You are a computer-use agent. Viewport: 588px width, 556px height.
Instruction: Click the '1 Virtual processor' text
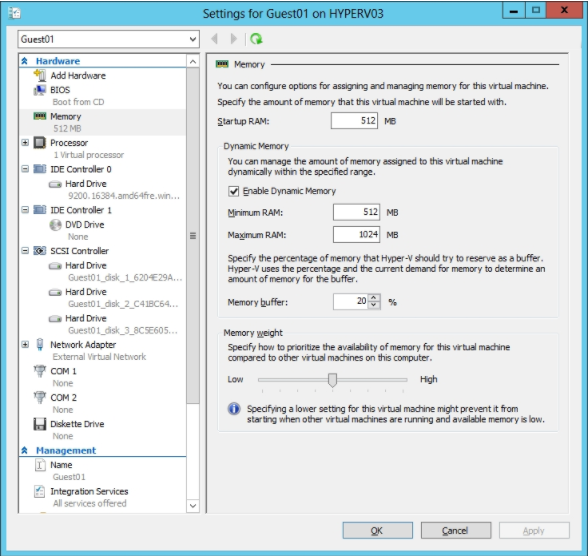(x=88, y=155)
